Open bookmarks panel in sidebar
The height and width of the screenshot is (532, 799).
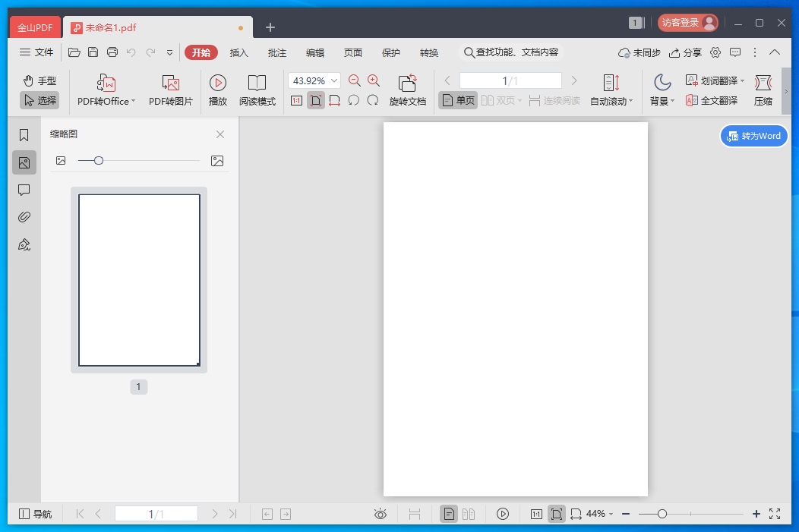24,135
